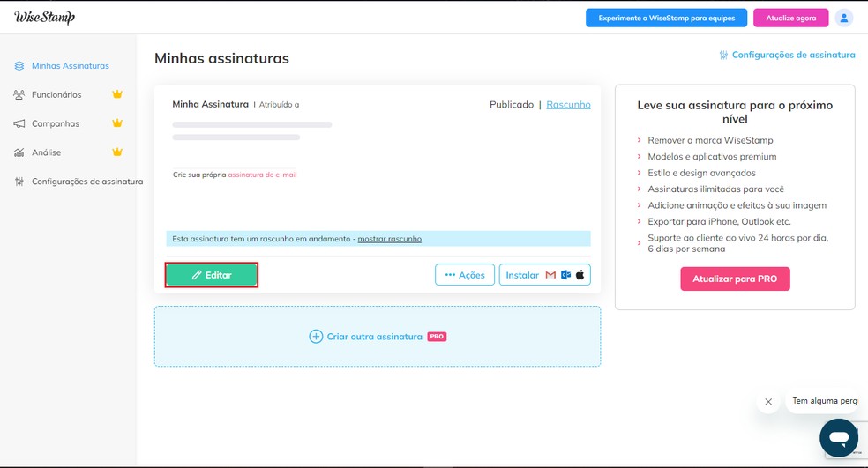Click the Remover a marca WiseStamp item

(710, 140)
